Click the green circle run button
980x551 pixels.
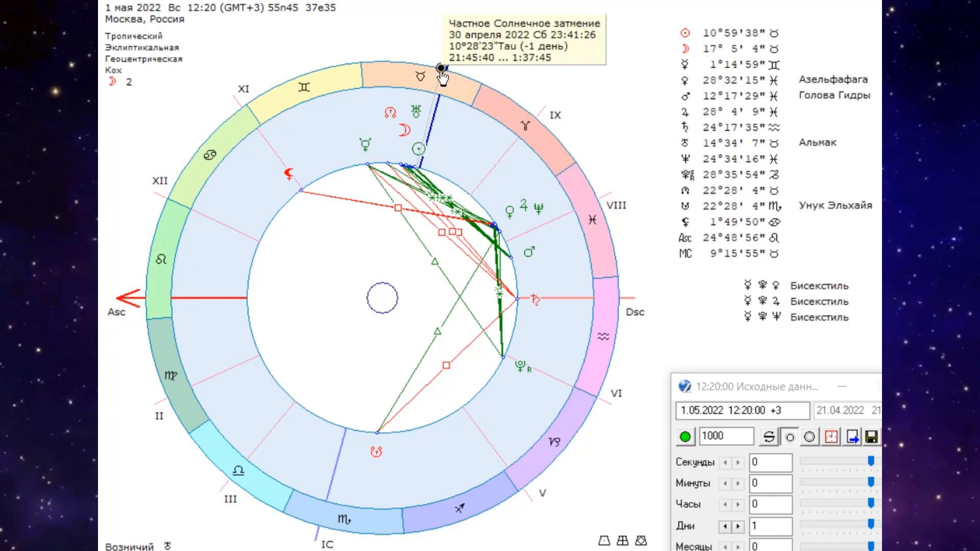(685, 437)
